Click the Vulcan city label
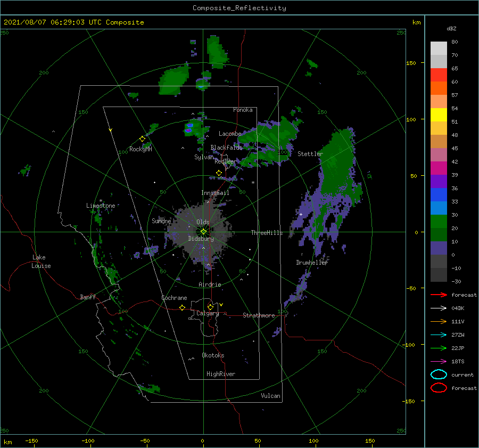 (270, 396)
